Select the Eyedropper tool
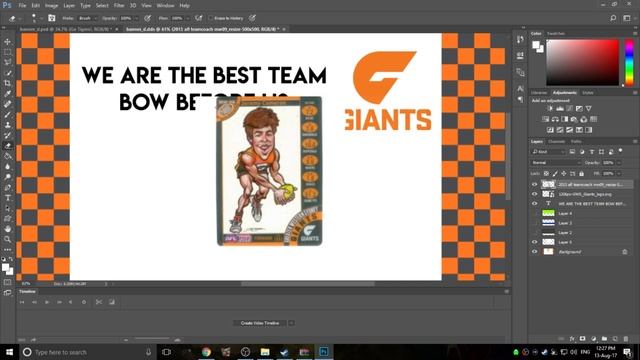The width and height of the screenshot is (640, 360). point(7,94)
